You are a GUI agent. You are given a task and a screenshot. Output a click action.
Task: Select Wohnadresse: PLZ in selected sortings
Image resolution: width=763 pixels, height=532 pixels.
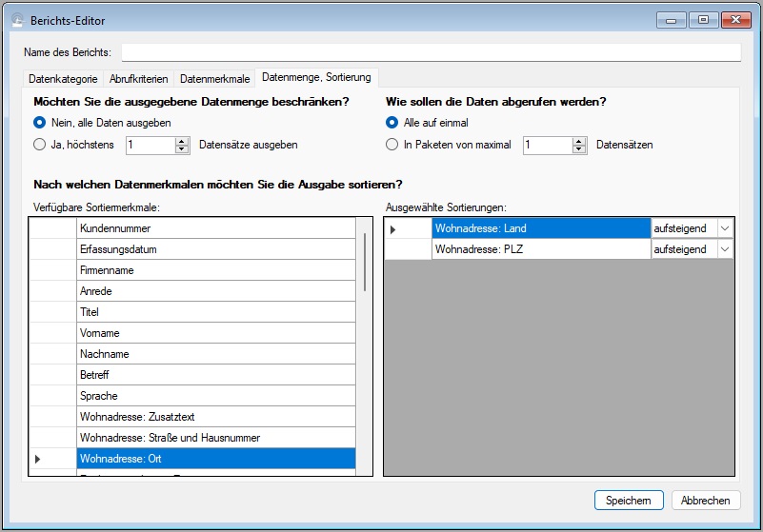pos(539,249)
